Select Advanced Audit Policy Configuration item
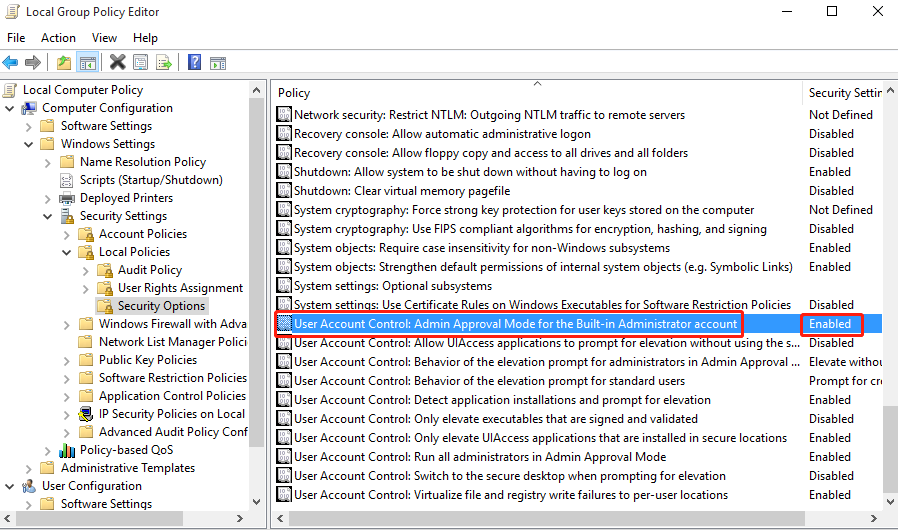This screenshot has height=530, width=898. [173, 432]
